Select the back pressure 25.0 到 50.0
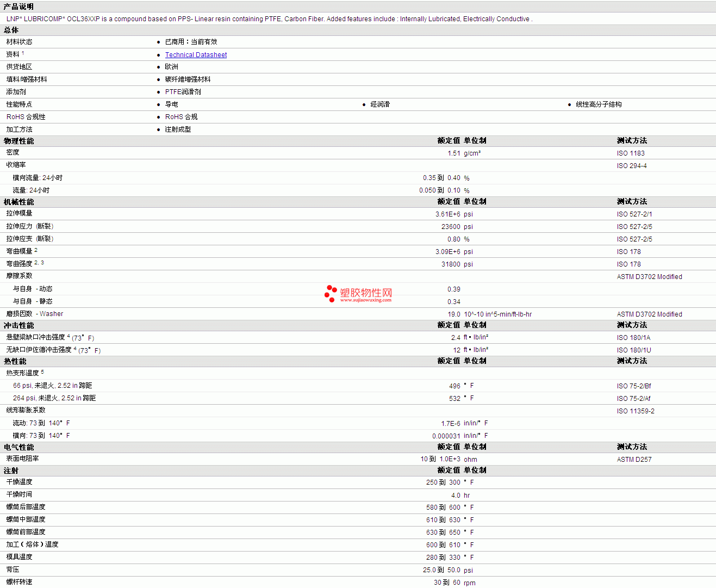Image resolution: width=716 pixels, height=588 pixels. 441,570
